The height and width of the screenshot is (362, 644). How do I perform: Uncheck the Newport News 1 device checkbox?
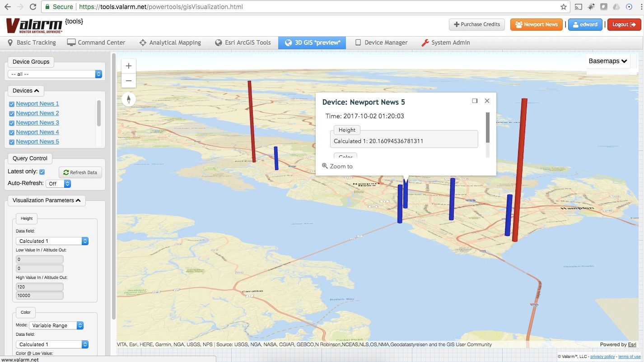[11, 103]
